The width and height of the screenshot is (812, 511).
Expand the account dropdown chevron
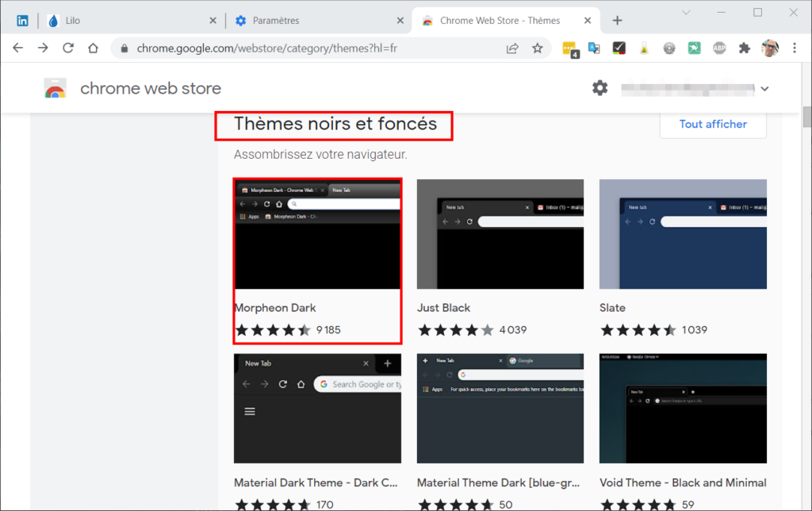coord(765,89)
